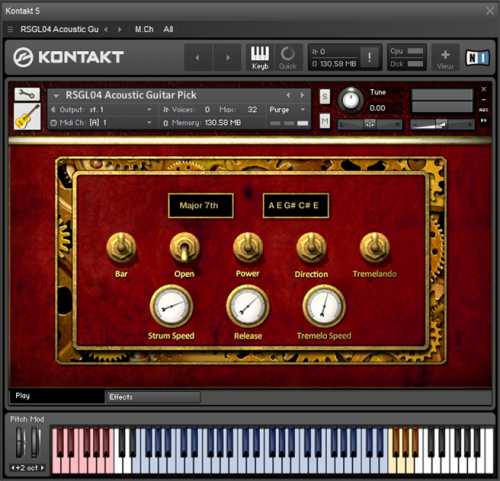Flip the Direction toggle switch

pos(311,248)
